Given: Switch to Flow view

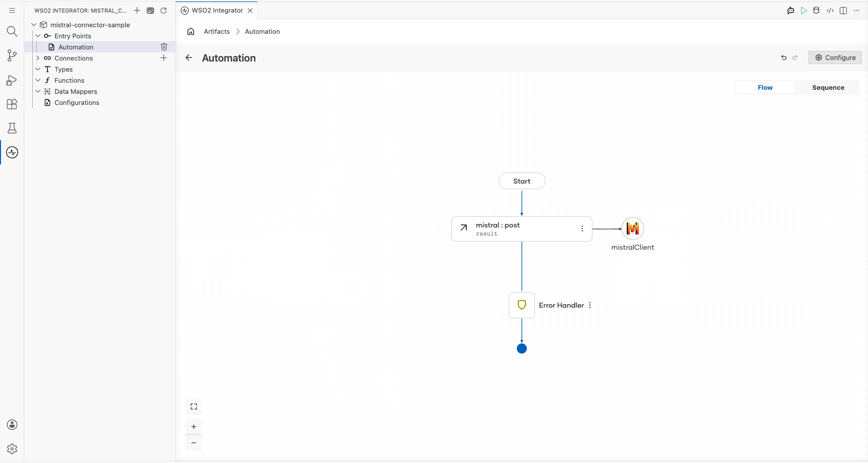Looking at the screenshot, I should [x=765, y=87].
